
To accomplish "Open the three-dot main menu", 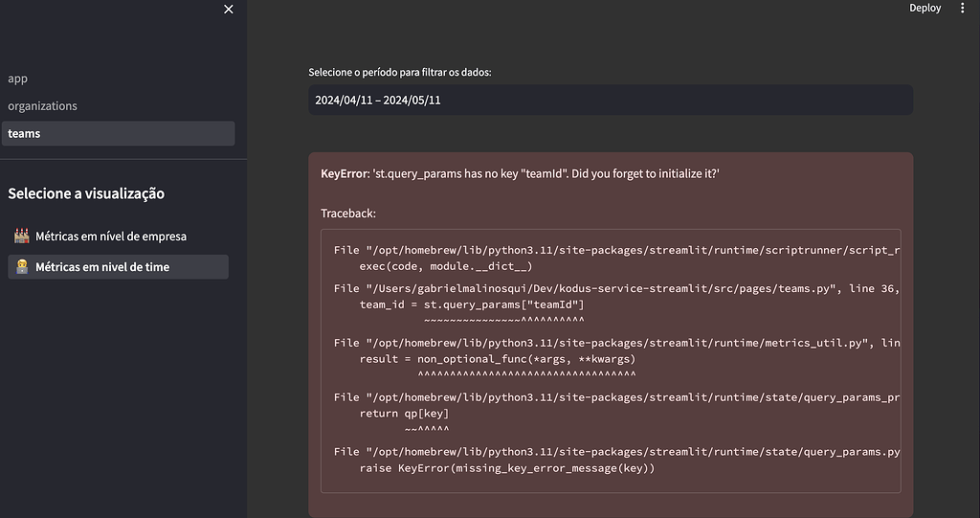I will [963, 9].
